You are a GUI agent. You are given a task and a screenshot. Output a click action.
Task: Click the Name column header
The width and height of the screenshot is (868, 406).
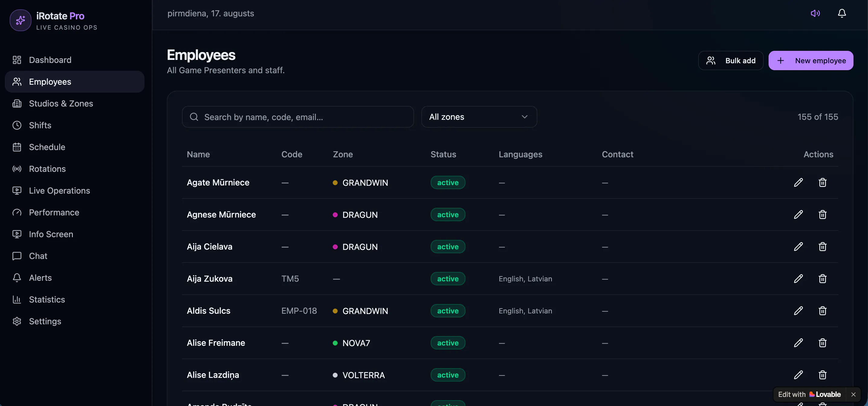click(x=199, y=154)
